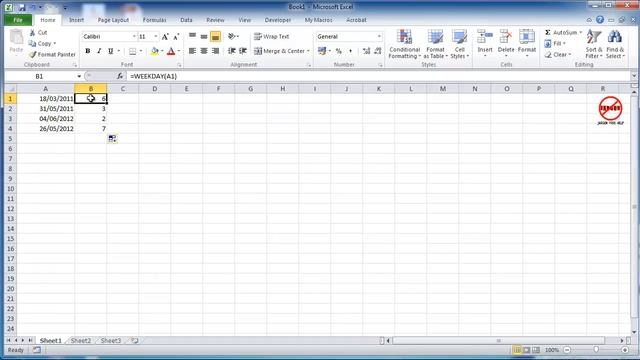Align text right in cell
The image size is (640, 360).
pos(216,51)
